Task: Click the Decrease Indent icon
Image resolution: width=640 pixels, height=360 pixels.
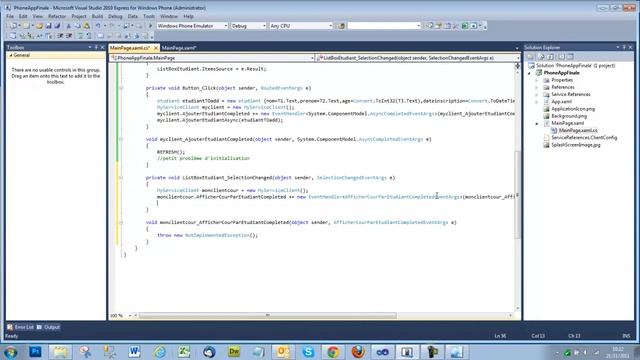Action: (x=60, y=36)
